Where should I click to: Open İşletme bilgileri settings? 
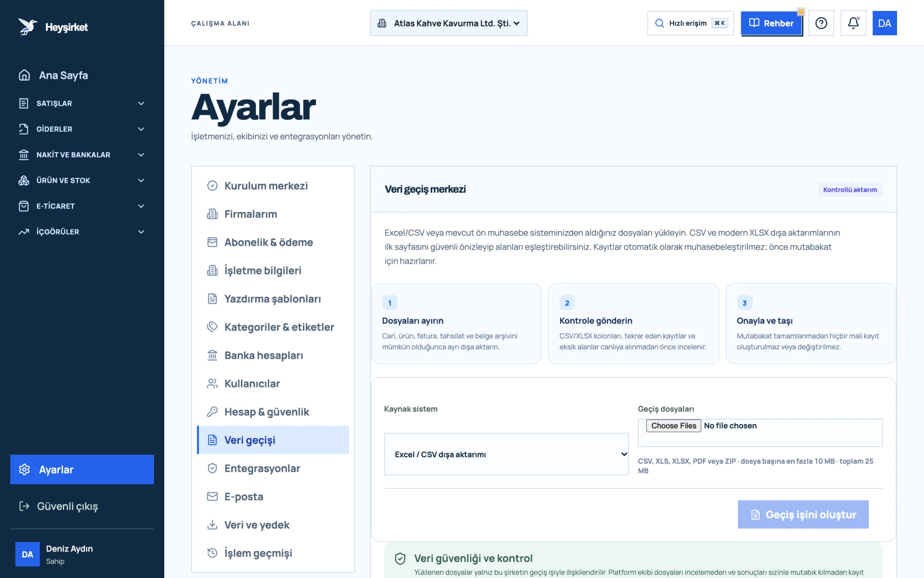click(273, 271)
